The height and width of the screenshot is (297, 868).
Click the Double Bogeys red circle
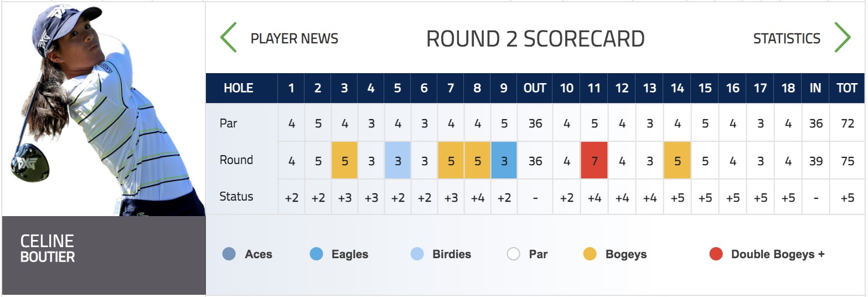click(x=716, y=254)
